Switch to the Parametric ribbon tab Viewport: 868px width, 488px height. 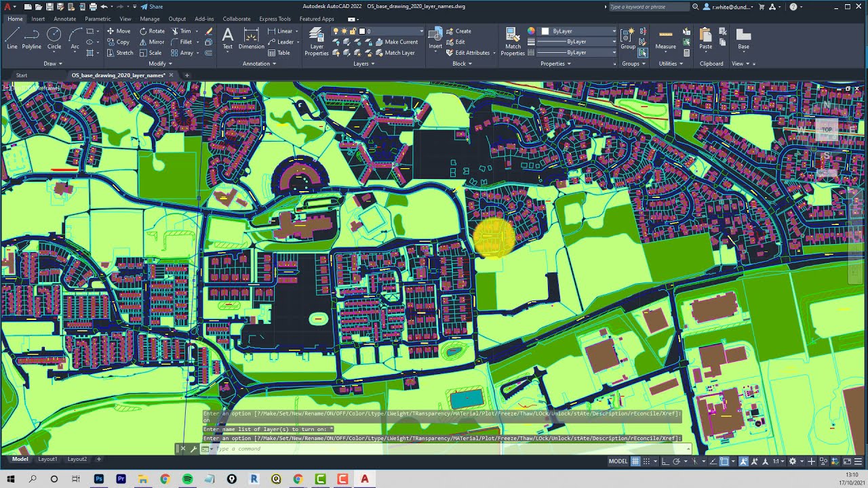click(98, 19)
